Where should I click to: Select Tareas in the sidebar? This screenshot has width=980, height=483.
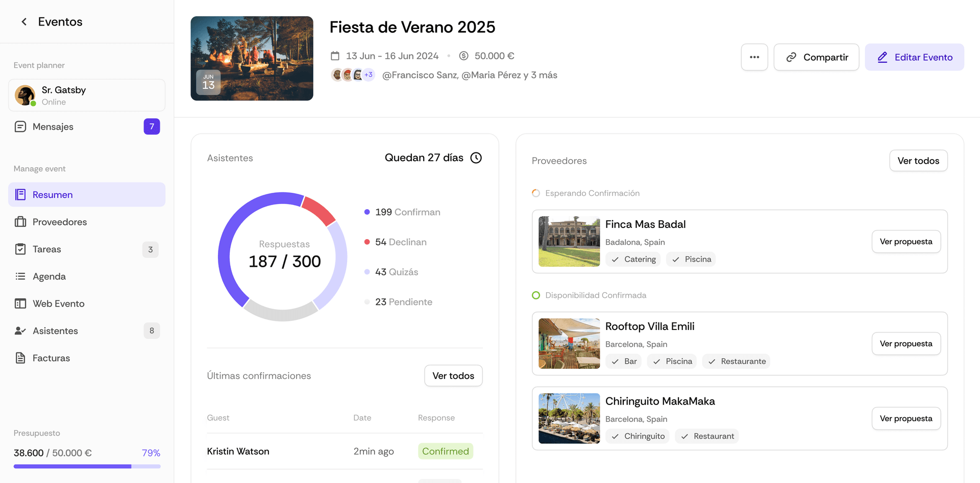coord(87,249)
